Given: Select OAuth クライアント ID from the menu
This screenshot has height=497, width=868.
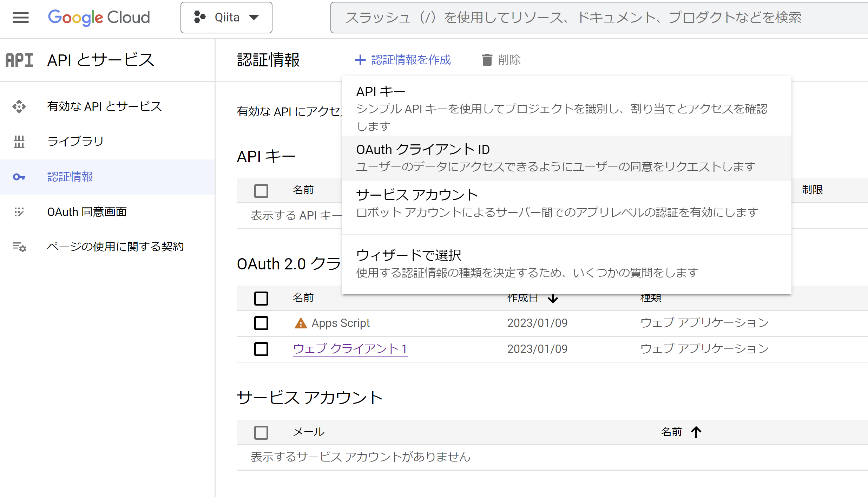Looking at the screenshot, I should pos(423,149).
